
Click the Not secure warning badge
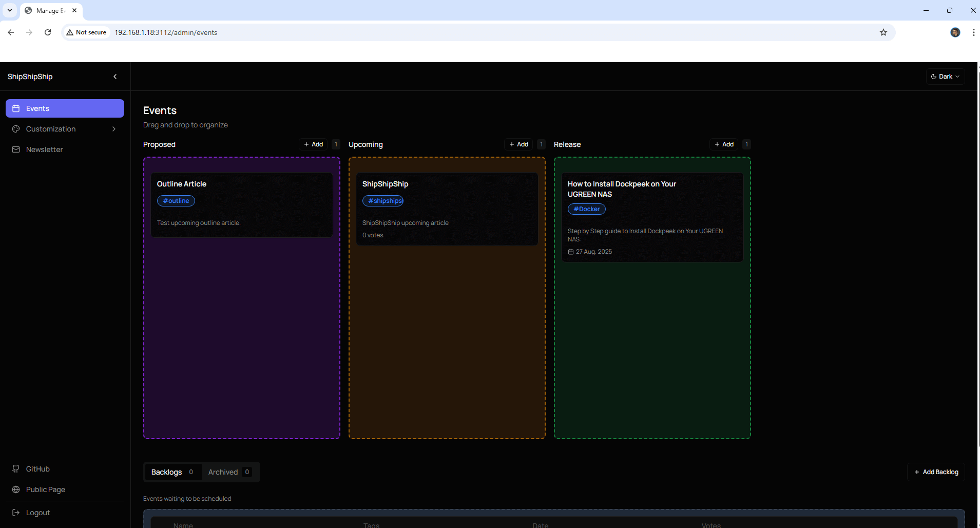click(86, 32)
